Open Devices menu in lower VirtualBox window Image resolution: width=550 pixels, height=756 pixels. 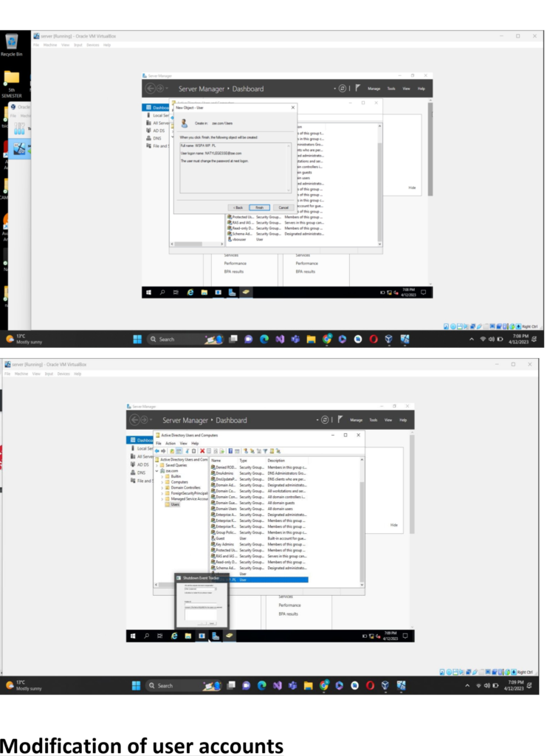[63, 374]
